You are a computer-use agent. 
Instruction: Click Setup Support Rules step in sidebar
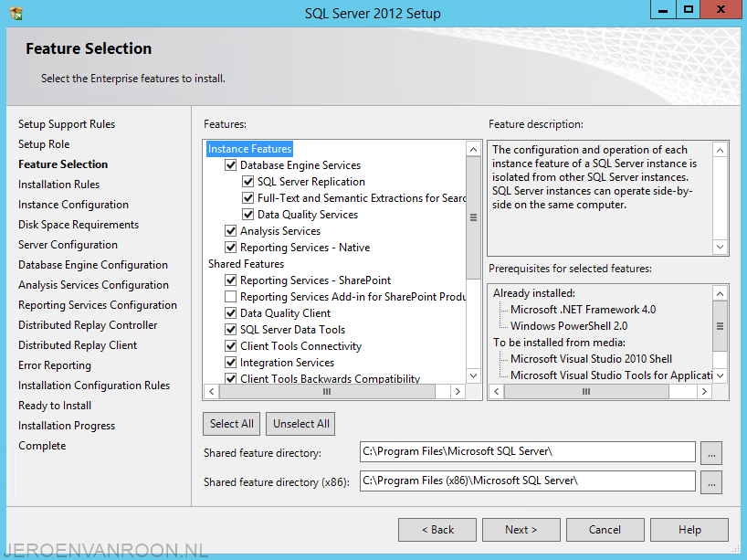point(67,124)
